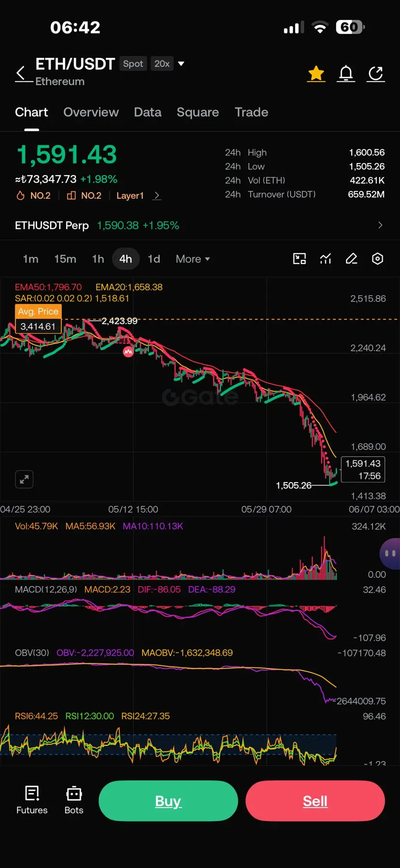Tap the 2,423.99 high marker label
This screenshot has width=400, height=868.
(119, 321)
